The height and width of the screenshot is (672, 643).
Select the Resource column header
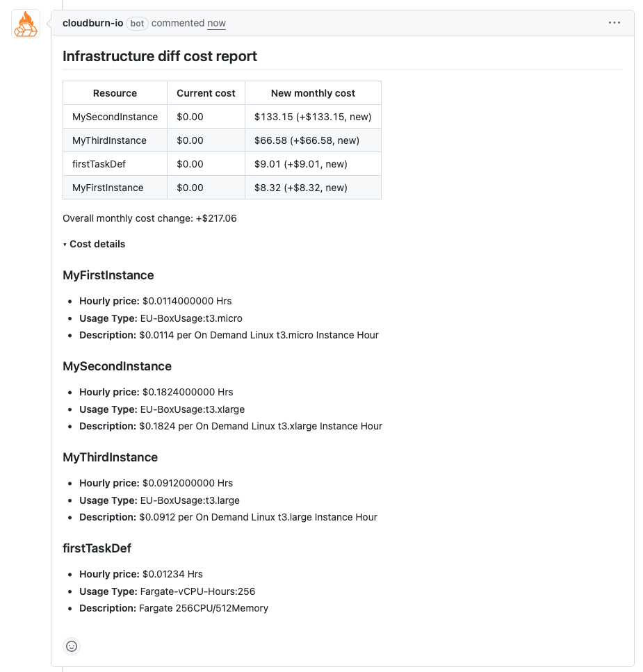[x=114, y=92]
